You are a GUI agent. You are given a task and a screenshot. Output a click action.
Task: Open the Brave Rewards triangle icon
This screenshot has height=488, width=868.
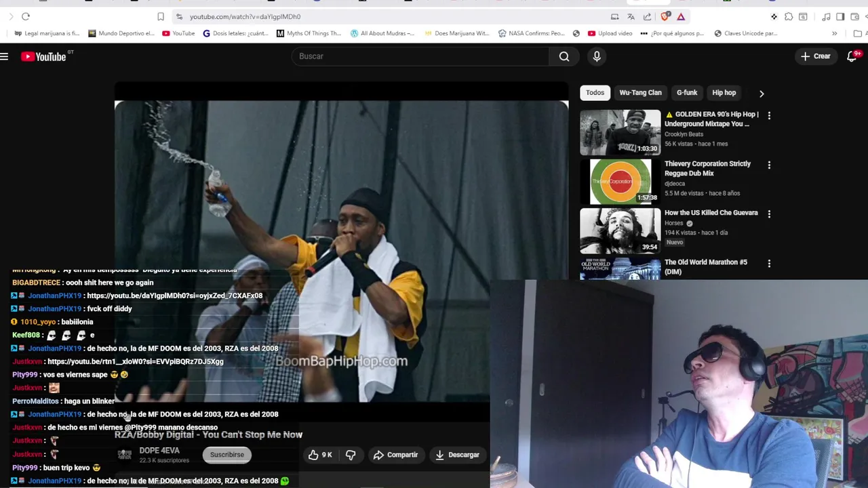click(x=681, y=16)
